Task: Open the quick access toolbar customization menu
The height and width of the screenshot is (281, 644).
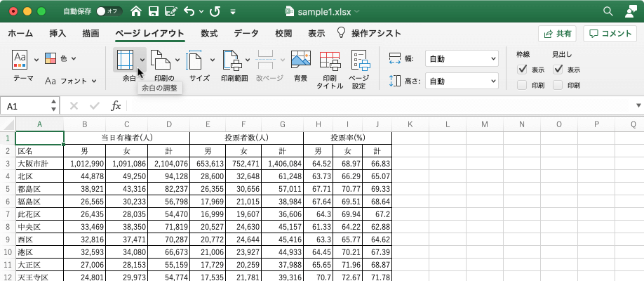Action: (x=233, y=12)
